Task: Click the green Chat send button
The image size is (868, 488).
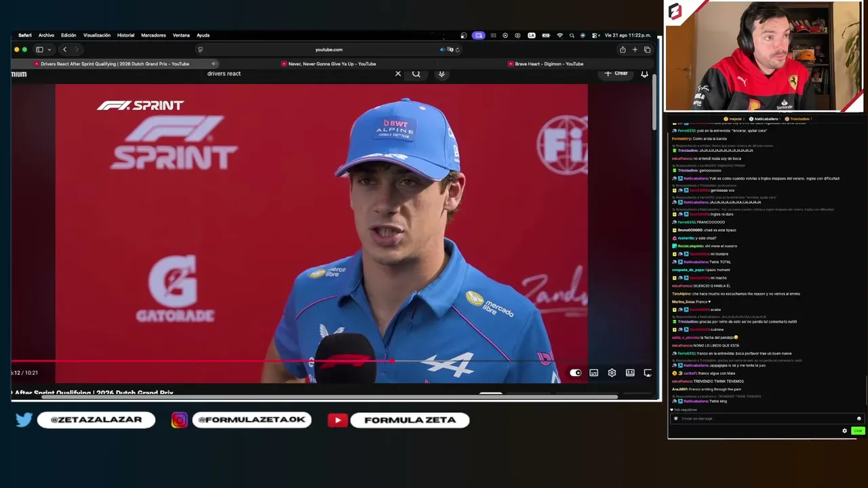Action: 858,431
